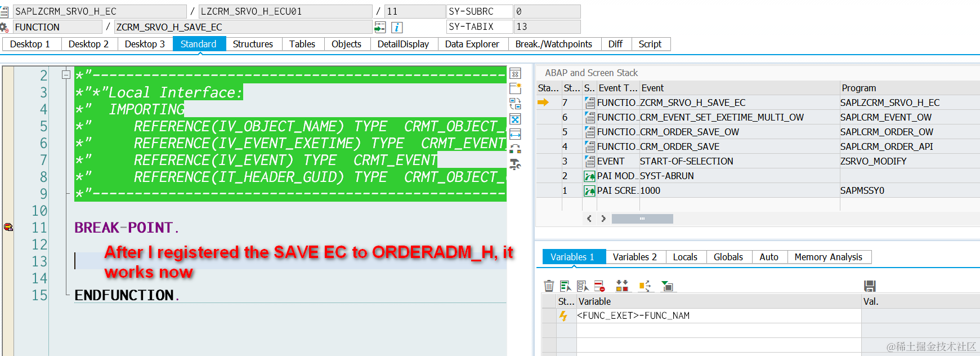Viewport: 980px width, 356px height.
Task: Click the display current position icon
Action: pos(380,27)
